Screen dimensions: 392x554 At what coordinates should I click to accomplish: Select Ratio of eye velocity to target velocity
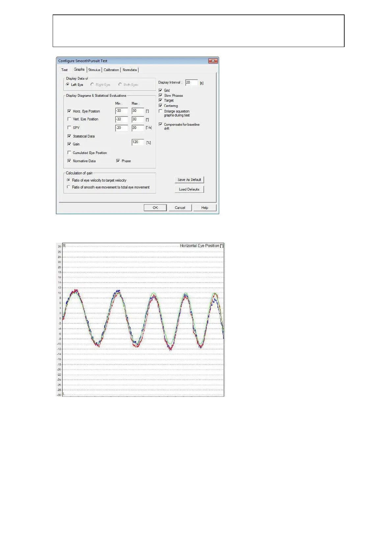[x=68, y=180]
